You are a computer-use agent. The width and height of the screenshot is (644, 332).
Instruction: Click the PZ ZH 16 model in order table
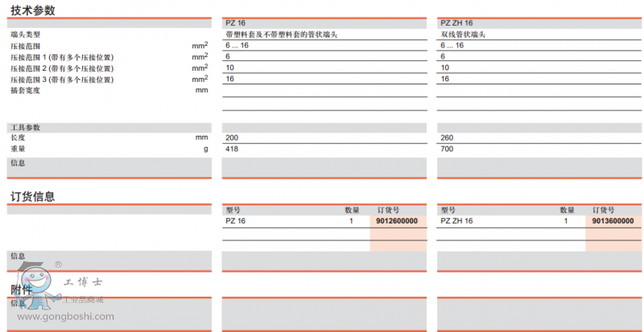click(456, 221)
